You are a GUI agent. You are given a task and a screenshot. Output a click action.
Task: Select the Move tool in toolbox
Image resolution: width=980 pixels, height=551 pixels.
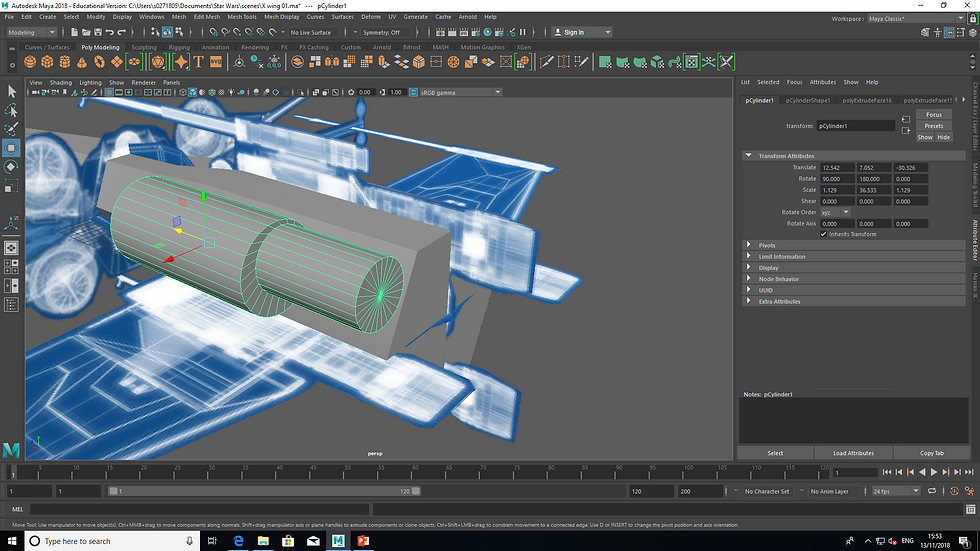click(x=11, y=148)
